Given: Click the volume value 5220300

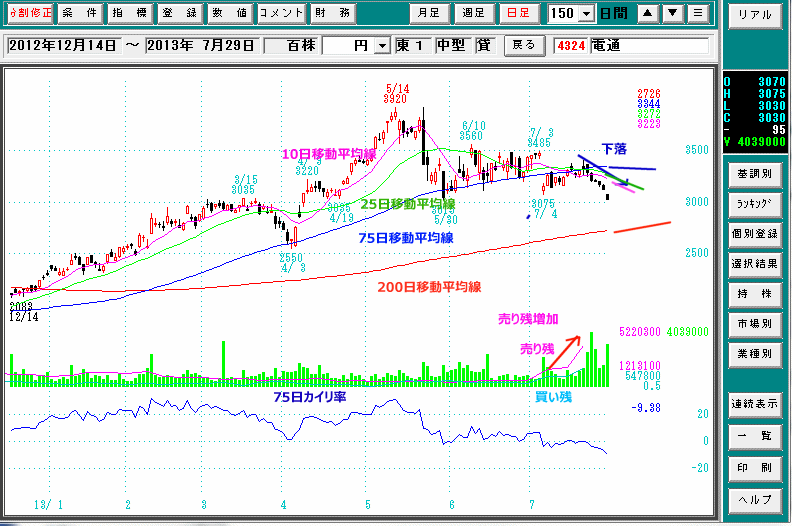Looking at the screenshot, I should [x=640, y=332].
